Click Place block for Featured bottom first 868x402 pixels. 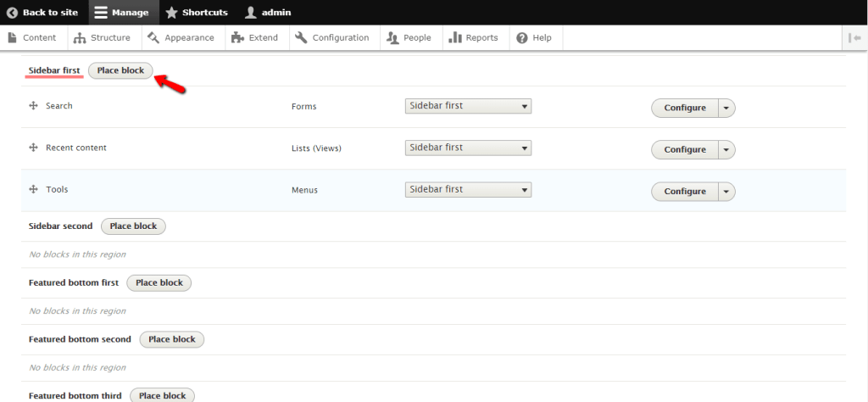click(159, 282)
